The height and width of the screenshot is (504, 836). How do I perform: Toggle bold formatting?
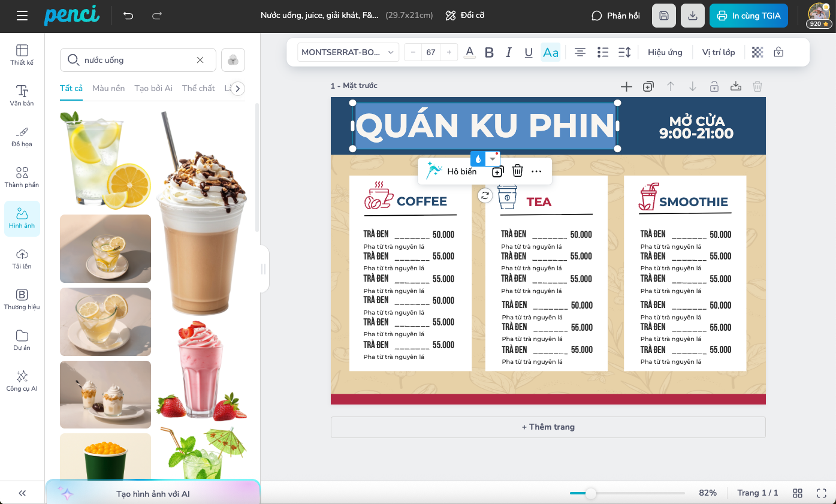[x=489, y=52]
